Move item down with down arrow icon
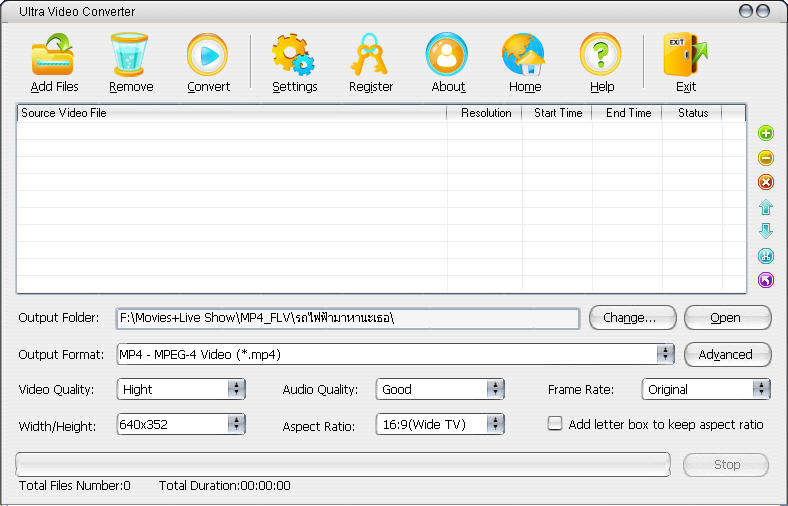Screen dimensions: 788x506 tap(765, 231)
